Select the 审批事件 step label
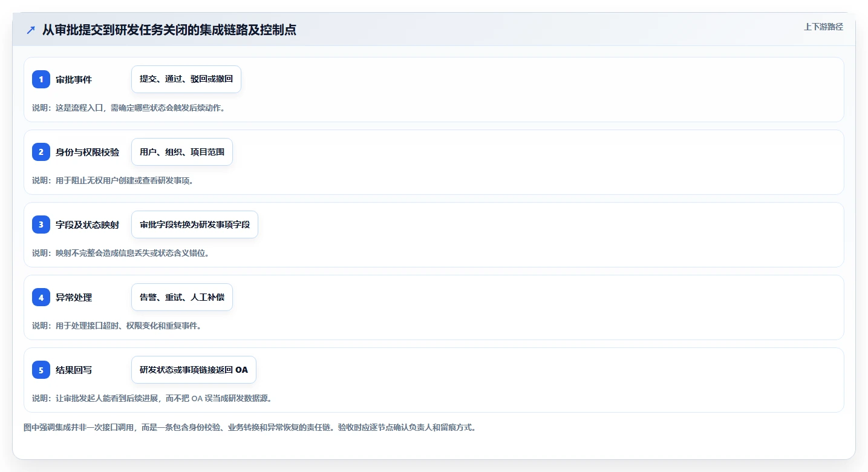This screenshot has width=868, height=472. [x=74, y=79]
